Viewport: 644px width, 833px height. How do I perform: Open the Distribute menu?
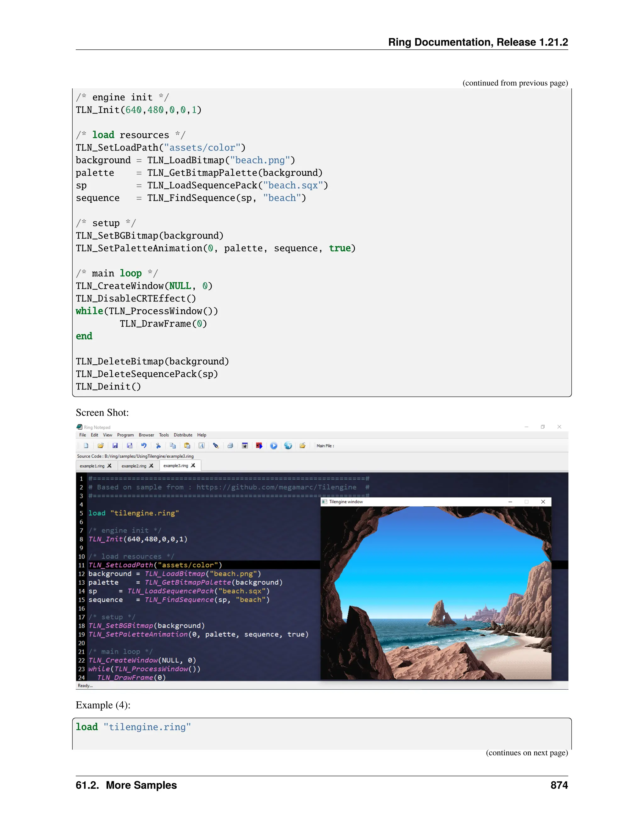[x=183, y=435]
